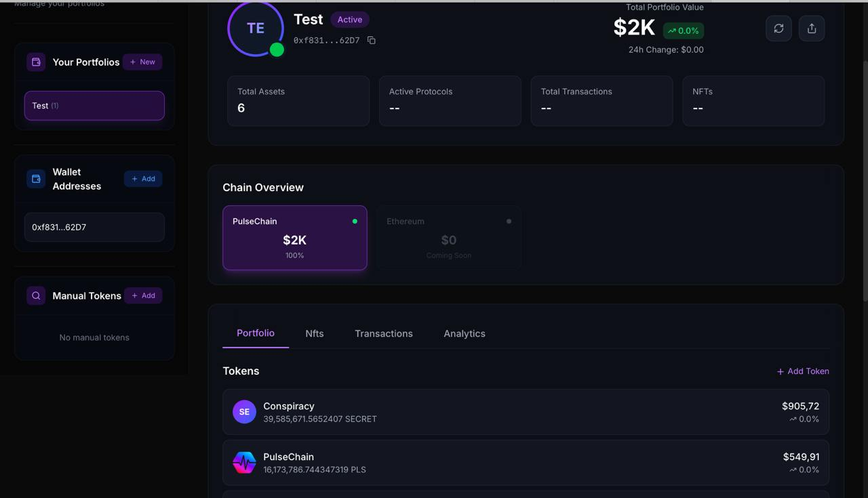Open the Transactions tab
This screenshot has height=498, width=868.
click(384, 333)
